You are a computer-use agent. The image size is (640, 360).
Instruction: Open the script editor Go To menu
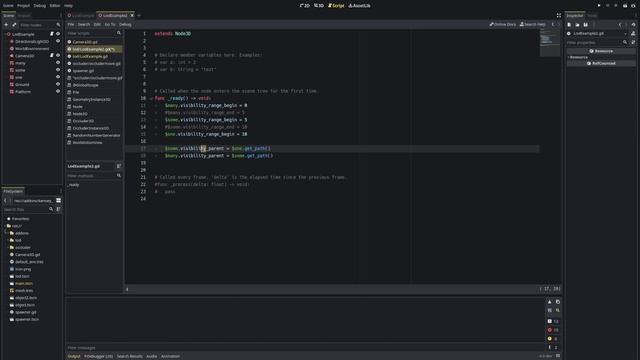pos(110,24)
